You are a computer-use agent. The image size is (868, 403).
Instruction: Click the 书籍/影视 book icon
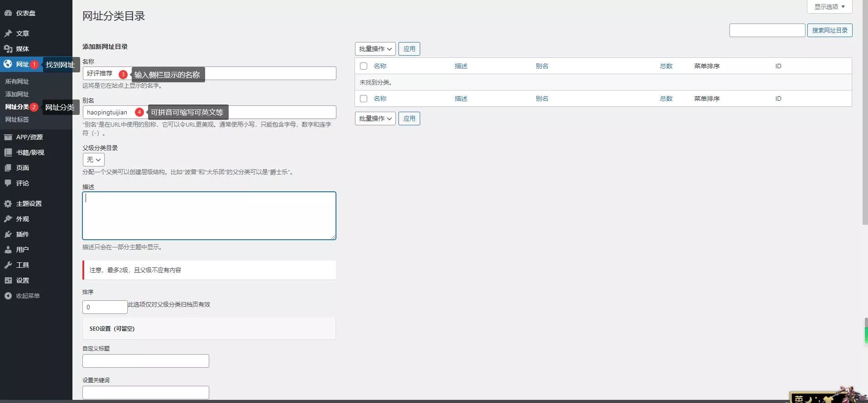(x=8, y=152)
